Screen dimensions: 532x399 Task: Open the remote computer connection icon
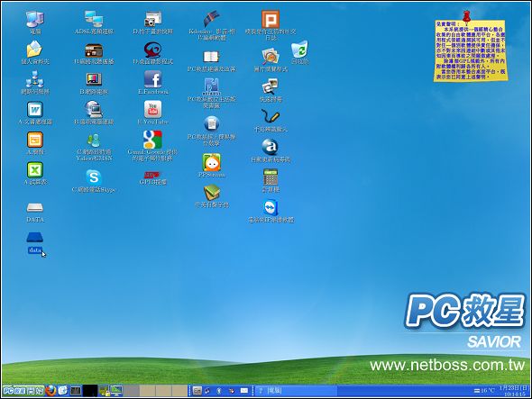click(94, 109)
